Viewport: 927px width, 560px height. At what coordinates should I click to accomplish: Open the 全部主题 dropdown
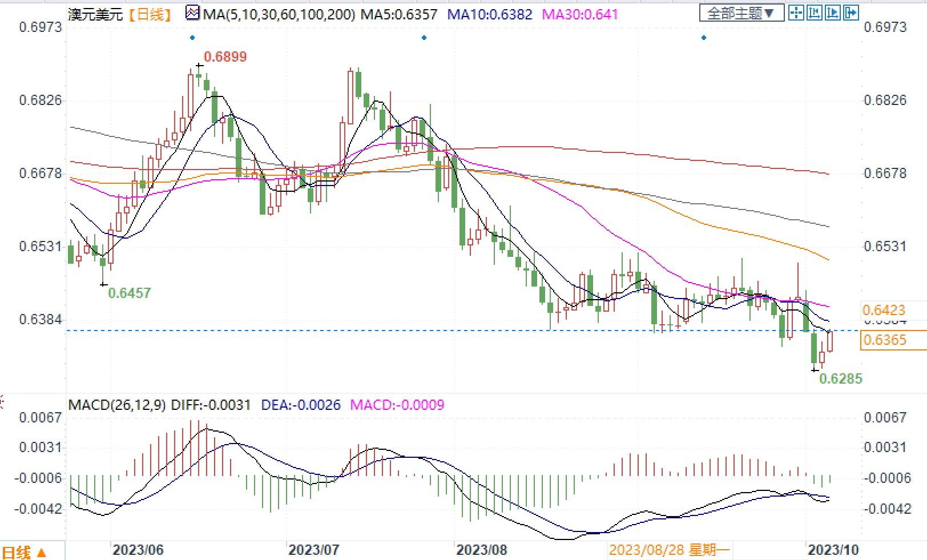click(x=740, y=13)
